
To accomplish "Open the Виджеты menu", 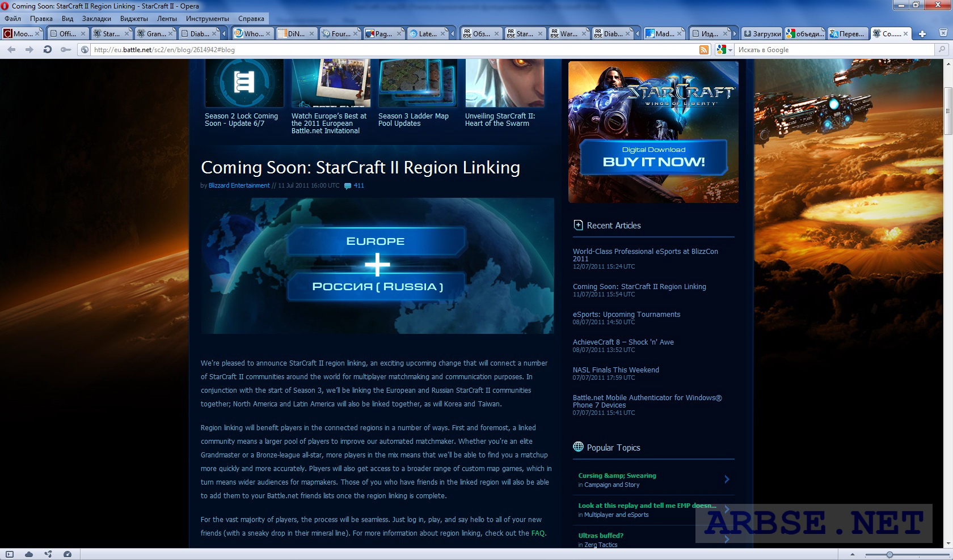I will tap(134, 19).
